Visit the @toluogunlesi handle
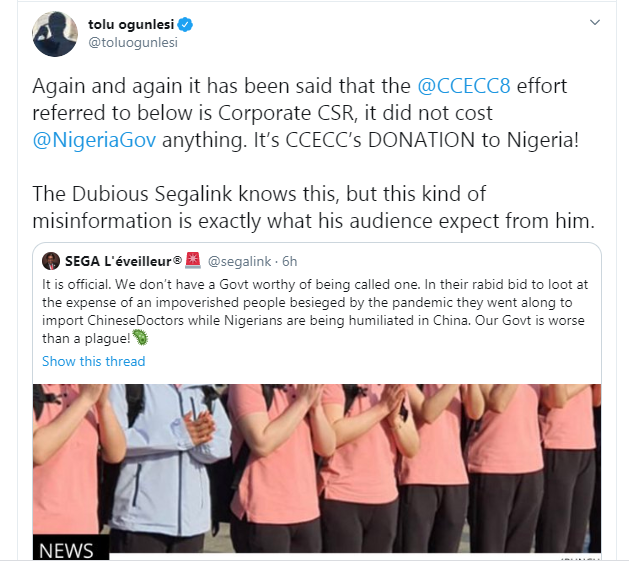629x562 pixels. pyautogui.click(x=133, y=43)
